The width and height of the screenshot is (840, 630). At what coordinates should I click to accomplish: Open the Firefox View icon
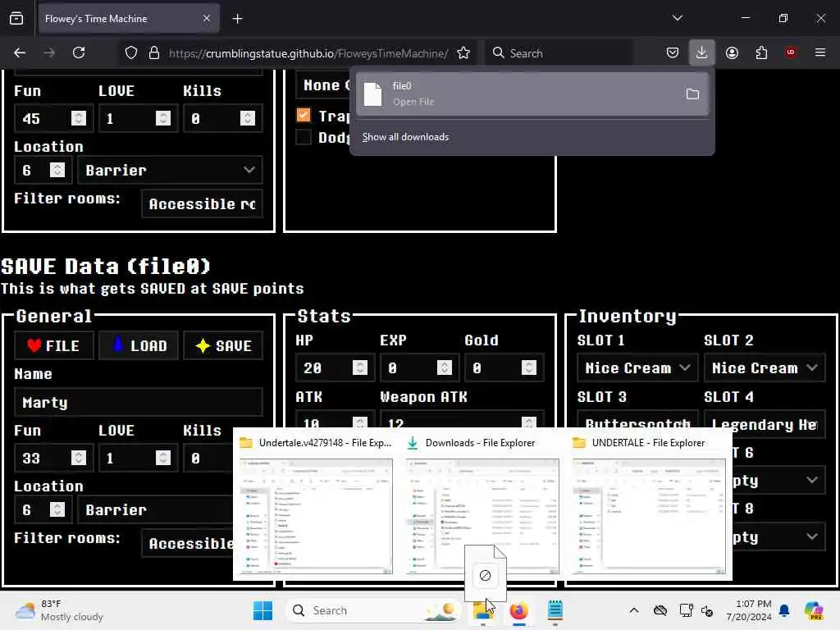(x=16, y=19)
